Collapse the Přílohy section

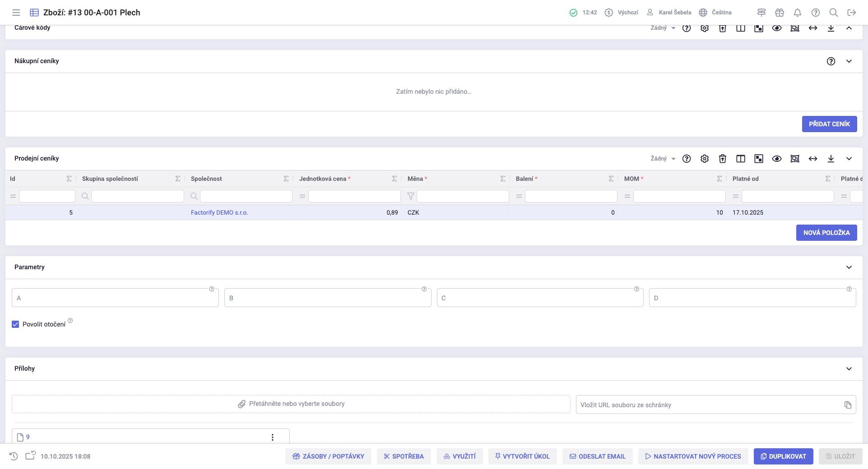pyautogui.click(x=849, y=369)
